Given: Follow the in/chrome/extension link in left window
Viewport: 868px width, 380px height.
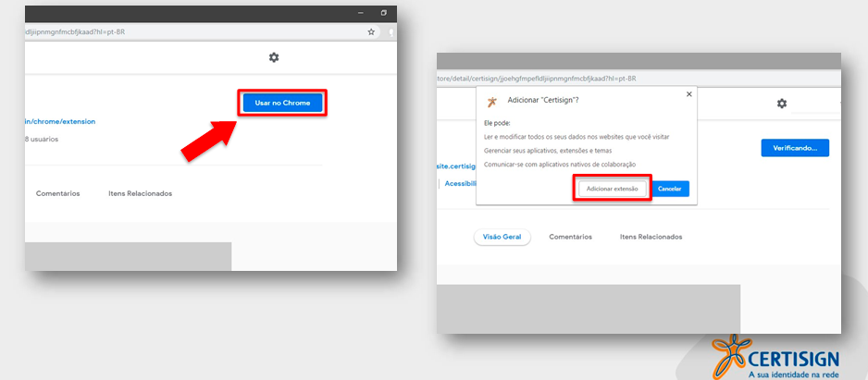Looking at the screenshot, I should [x=60, y=122].
